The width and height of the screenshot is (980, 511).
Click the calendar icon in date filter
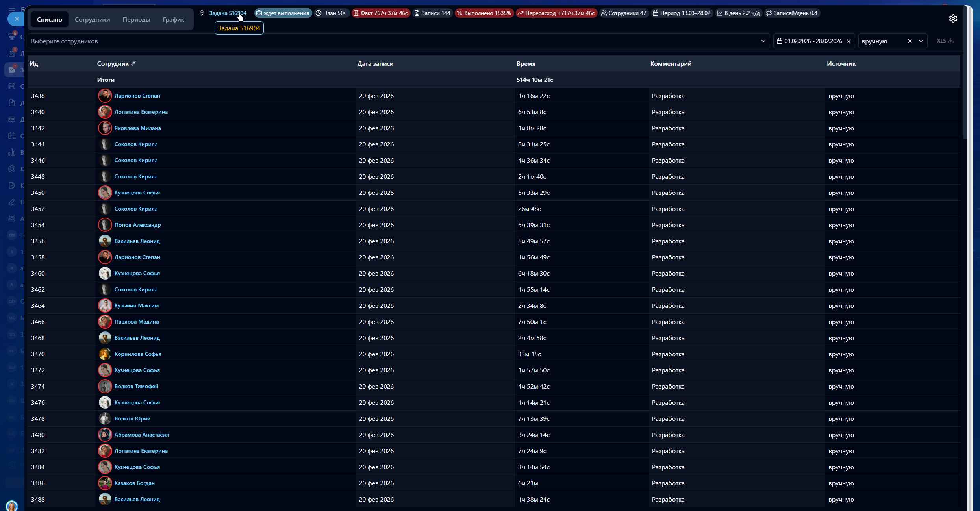click(x=779, y=41)
